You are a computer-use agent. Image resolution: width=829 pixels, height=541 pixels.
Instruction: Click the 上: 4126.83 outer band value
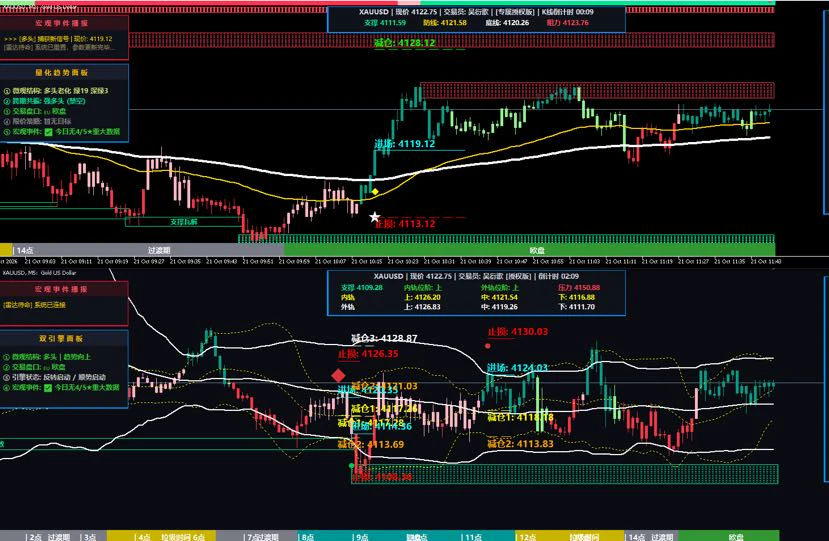coord(422,307)
